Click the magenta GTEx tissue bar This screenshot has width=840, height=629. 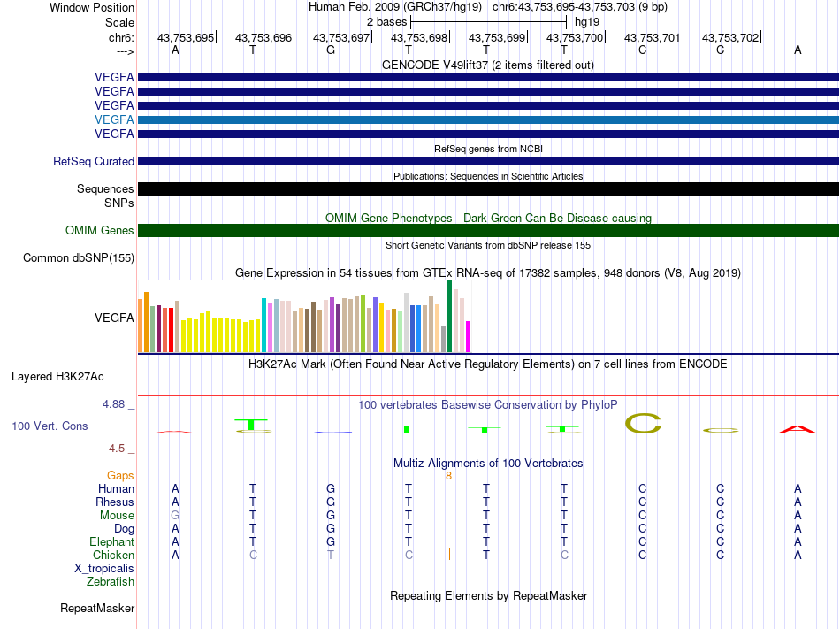coord(469,336)
